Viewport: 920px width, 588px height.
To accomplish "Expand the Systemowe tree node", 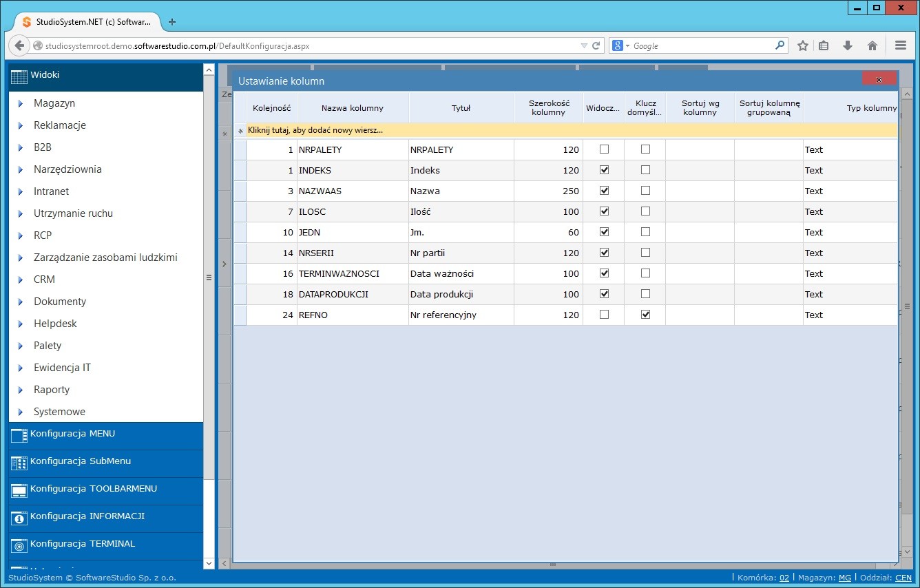I will (x=21, y=412).
